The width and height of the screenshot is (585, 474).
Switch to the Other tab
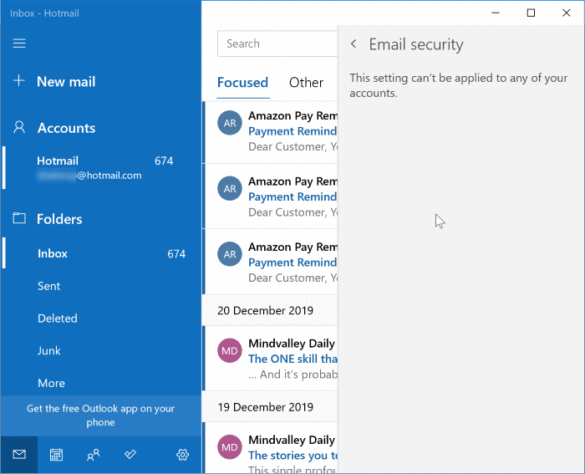306,82
